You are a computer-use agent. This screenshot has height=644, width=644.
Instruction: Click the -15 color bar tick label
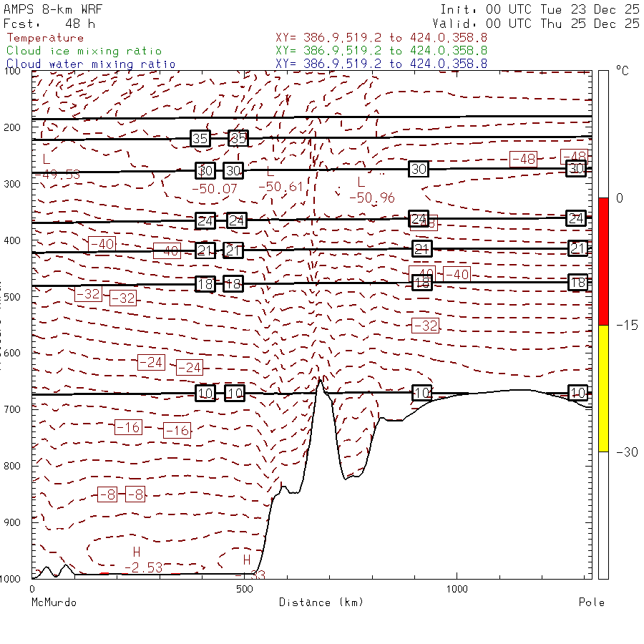click(628, 326)
